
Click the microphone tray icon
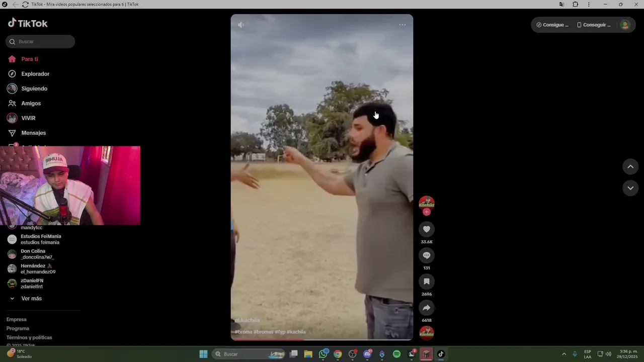575,354
